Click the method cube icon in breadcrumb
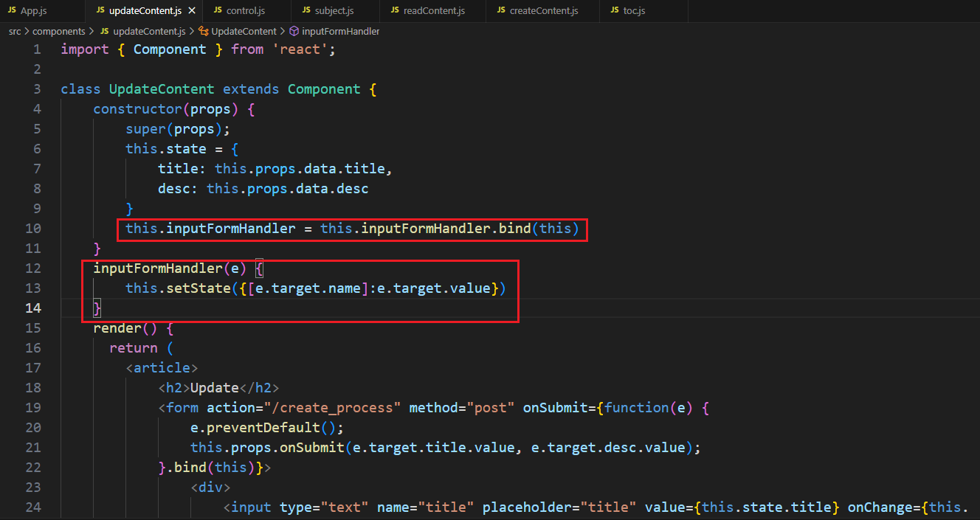The image size is (980, 520). click(294, 32)
